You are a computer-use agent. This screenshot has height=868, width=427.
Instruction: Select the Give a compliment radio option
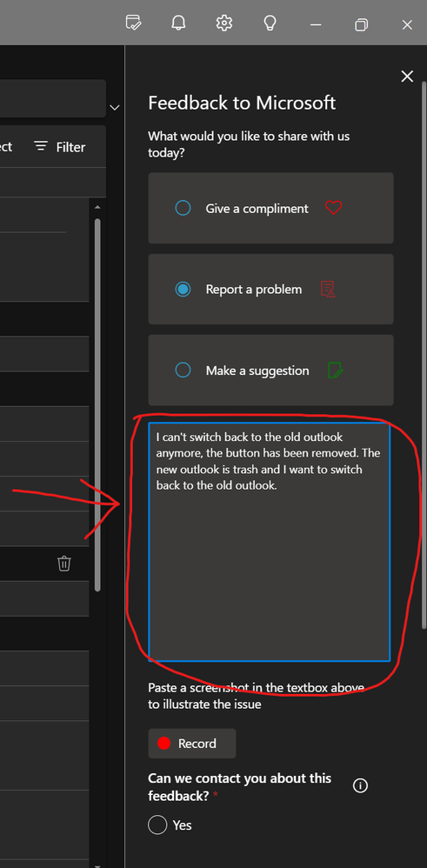tap(183, 208)
